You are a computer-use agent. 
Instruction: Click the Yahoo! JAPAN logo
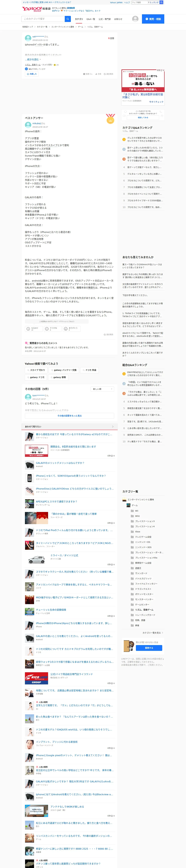pos(32,9)
